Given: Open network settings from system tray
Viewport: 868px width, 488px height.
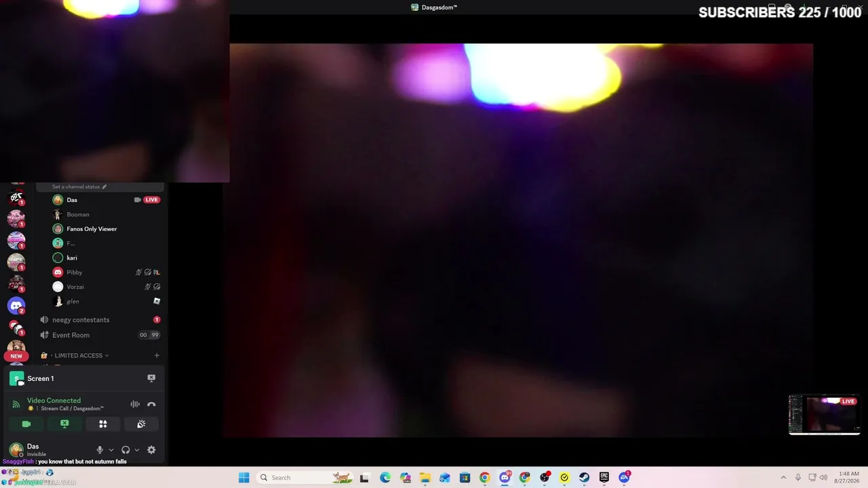Looking at the screenshot, I should point(812,478).
